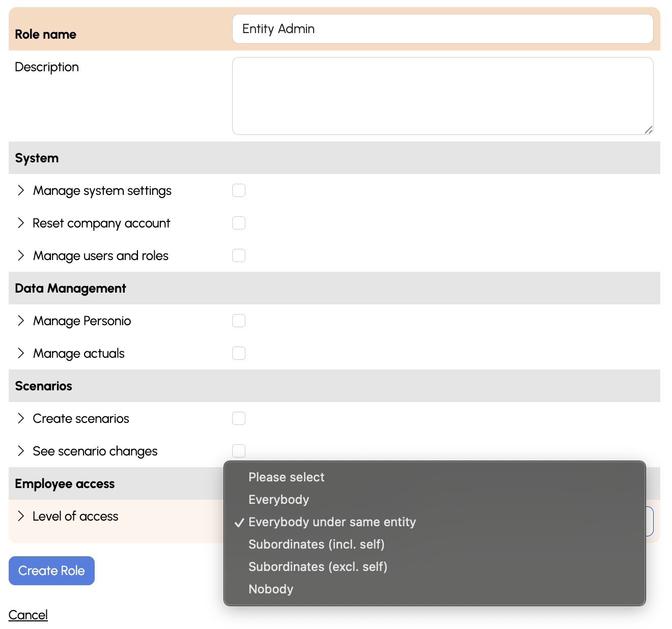Expand the Manage users and roles chevron
The width and height of the screenshot is (672, 629).
tap(21, 255)
